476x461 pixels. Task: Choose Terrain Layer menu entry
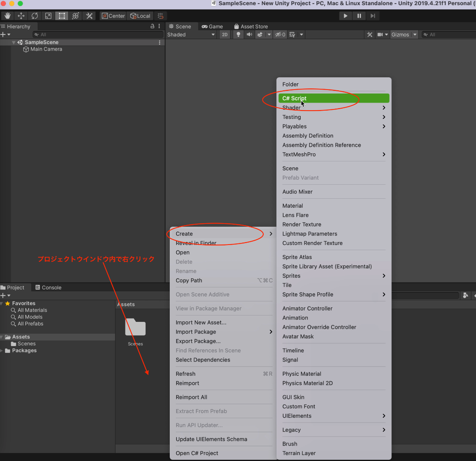click(334, 453)
